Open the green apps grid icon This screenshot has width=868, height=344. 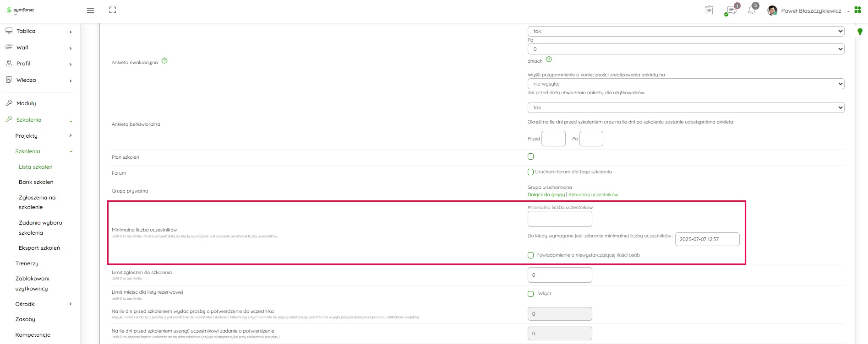pyautogui.click(x=858, y=10)
